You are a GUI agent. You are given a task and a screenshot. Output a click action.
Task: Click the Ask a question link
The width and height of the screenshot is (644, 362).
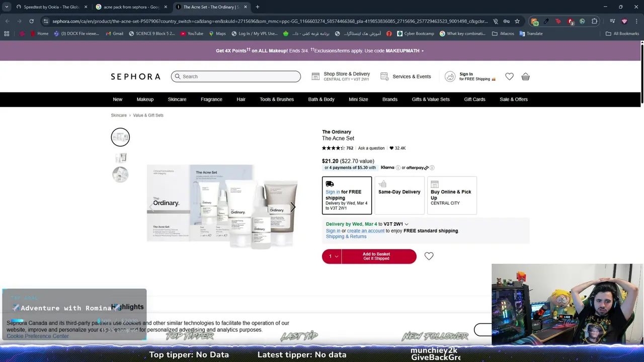[371, 148]
